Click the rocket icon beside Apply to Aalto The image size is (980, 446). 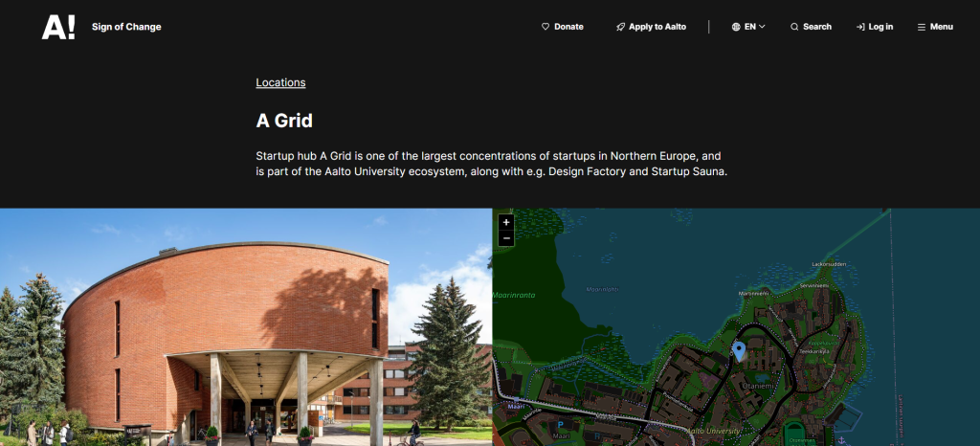[620, 27]
